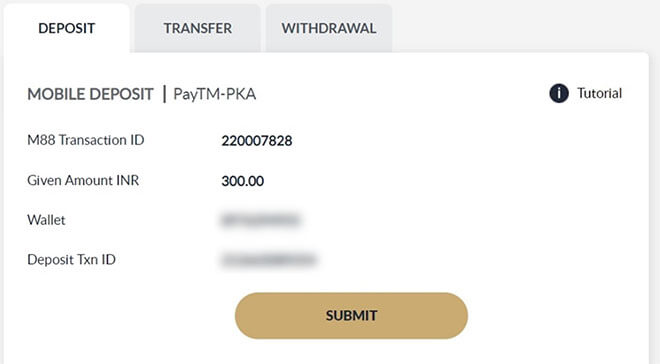Click the M88 Transaction ID label
Image resolution: width=660 pixels, height=364 pixels.
tap(86, 140)
